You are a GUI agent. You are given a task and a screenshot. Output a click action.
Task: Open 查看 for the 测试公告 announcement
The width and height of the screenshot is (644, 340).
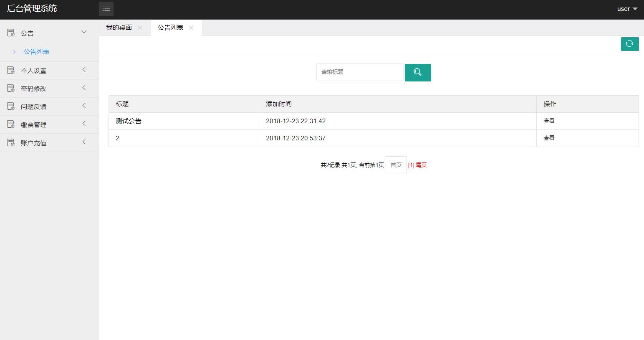[x=549, y=121]
